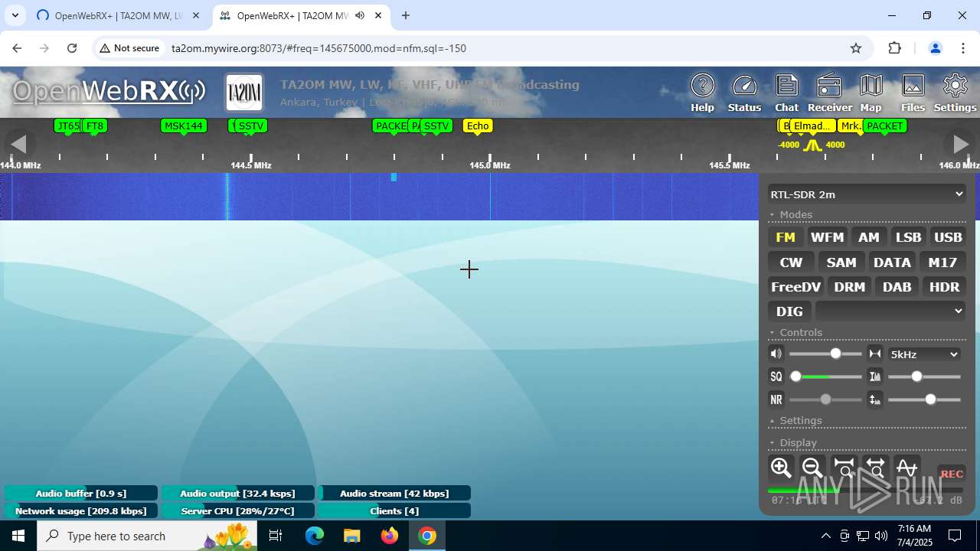Screen dimensions: 980x551
Task: Click the TA2OM receiver avatar
Action: pos(244,93)
